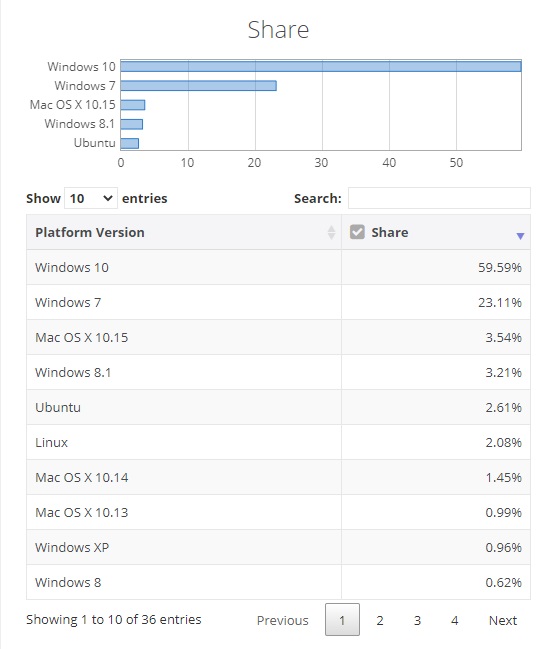Click the 1.45% share value

click(x=503, y=477)
